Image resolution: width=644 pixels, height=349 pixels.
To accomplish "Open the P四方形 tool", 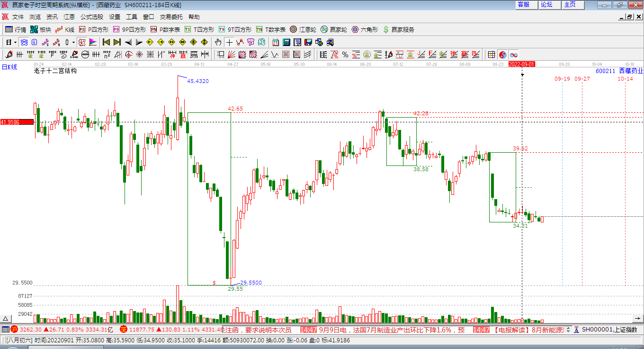I will [94, 29].
